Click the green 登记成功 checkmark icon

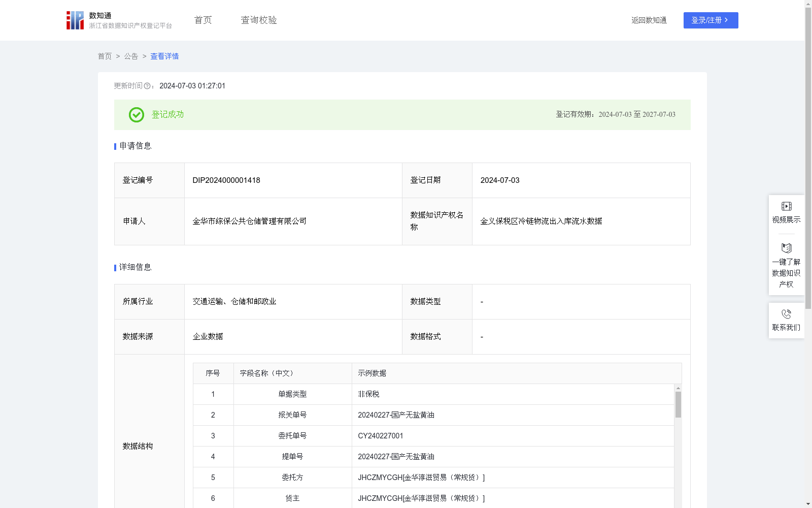point(136,115)
